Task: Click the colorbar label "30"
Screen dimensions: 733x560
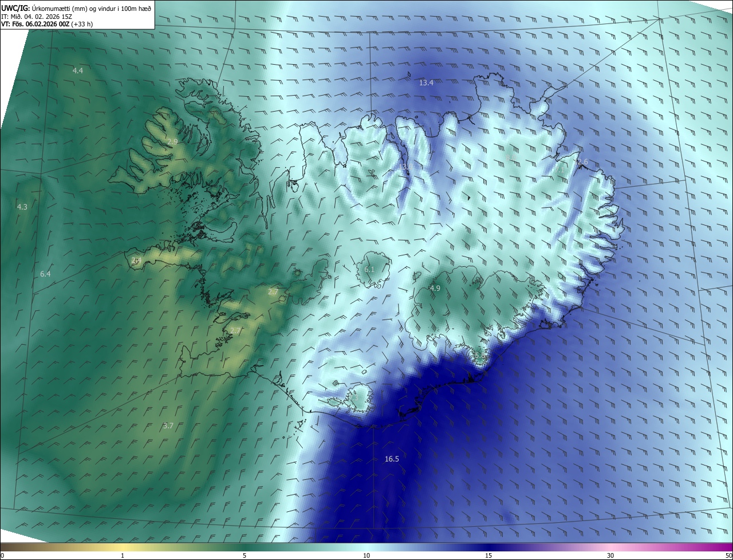Action: [610, 555]
